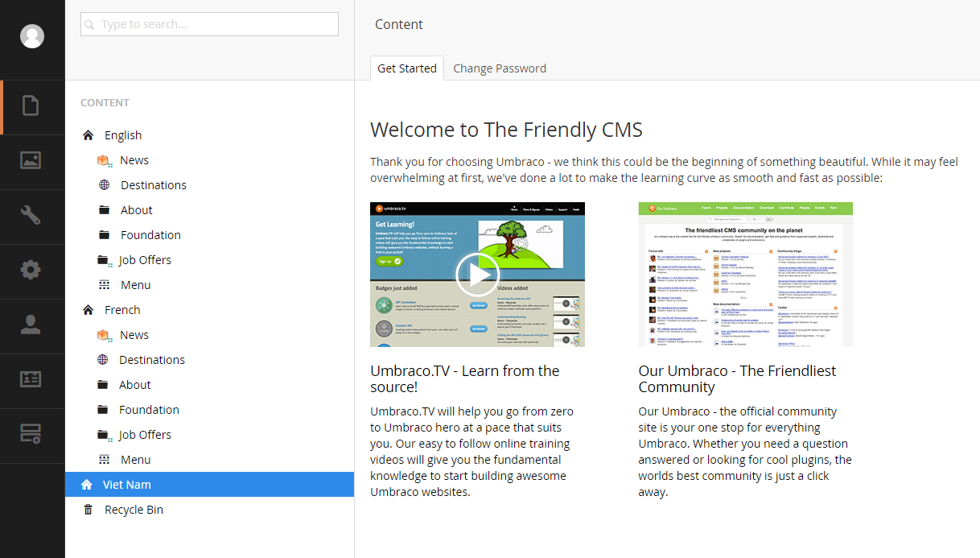Select the English root node
Screen dimensions: 980x558
click(123, 135)
